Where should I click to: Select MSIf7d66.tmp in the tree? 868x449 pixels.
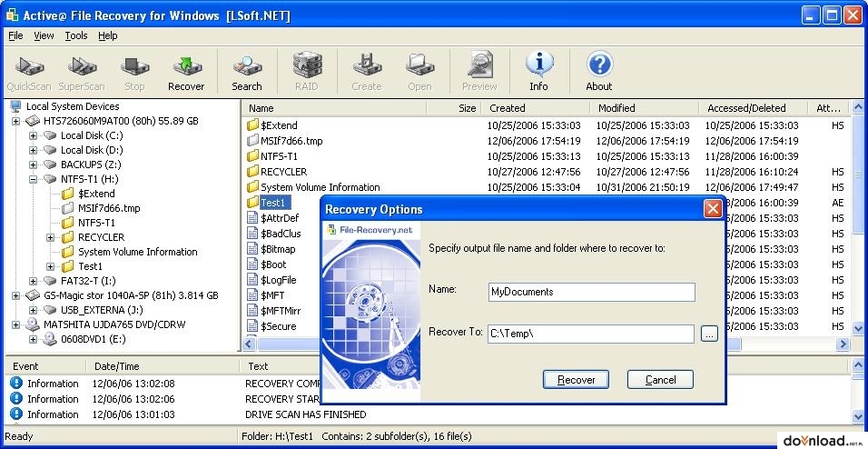(x=109, y=208)
